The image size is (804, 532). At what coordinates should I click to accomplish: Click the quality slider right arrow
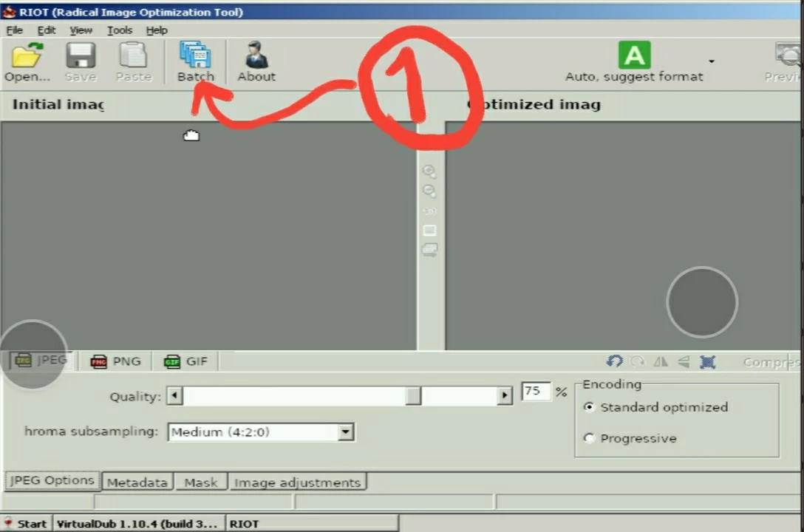505,395
